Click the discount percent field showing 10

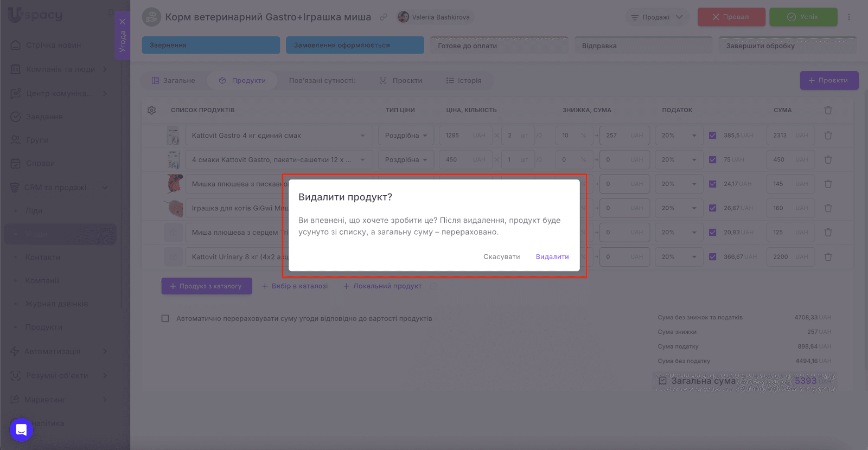(x=574, y=136)
